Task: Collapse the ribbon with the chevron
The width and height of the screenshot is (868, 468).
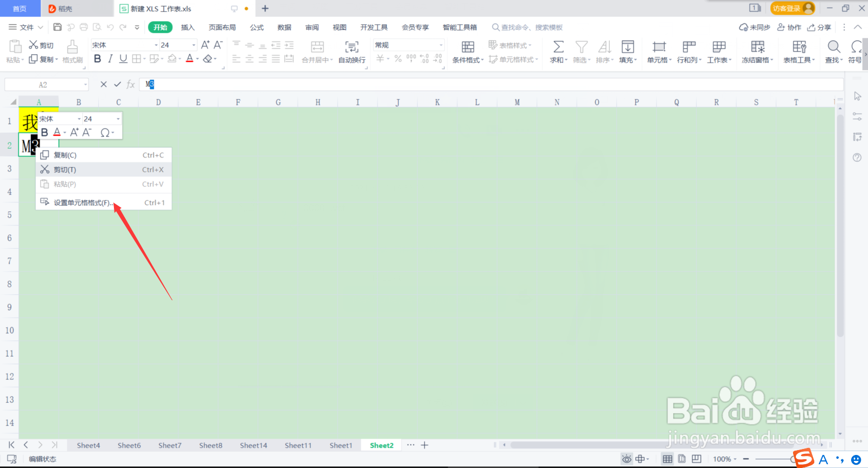Action: [x=858, y=27]
